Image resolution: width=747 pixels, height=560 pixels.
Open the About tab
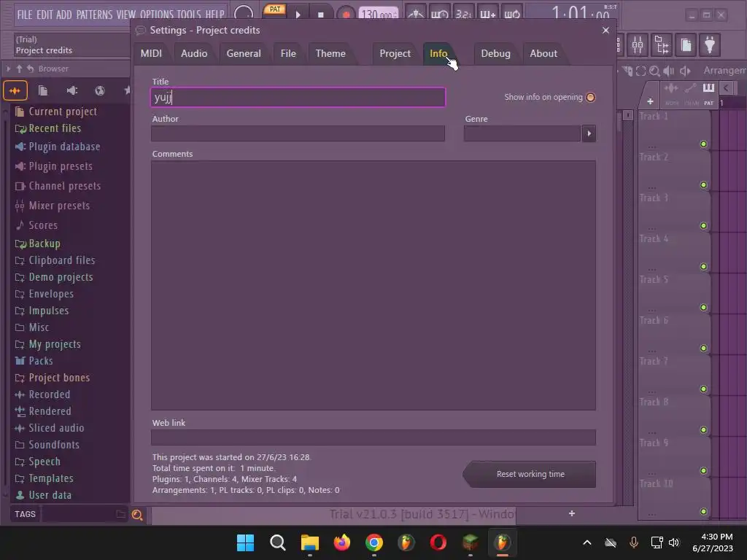pos(543,53)
